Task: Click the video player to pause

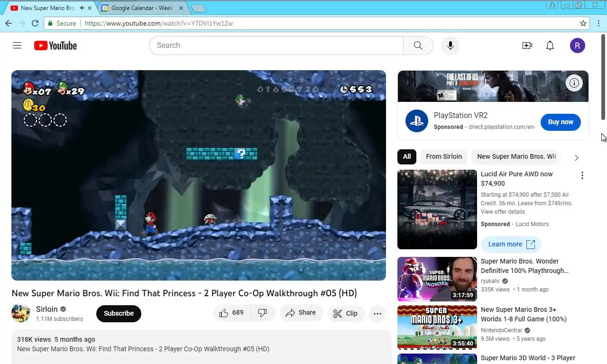Action: [199, 175]
